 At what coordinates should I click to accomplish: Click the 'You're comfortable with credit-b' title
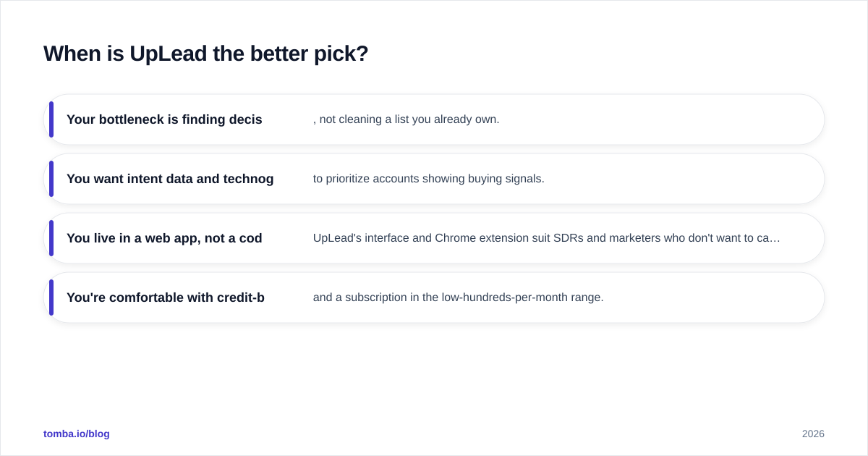pos(166,297)
